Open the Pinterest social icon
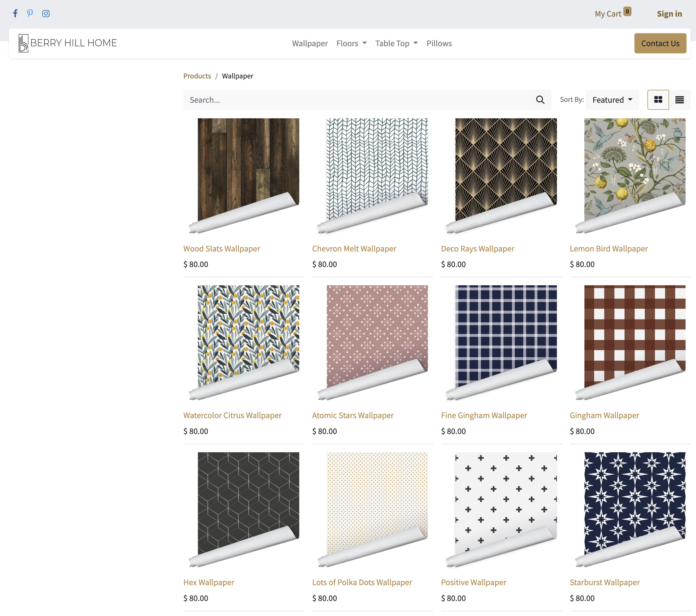This screenshot has height=616, width=696. point(30,13)
